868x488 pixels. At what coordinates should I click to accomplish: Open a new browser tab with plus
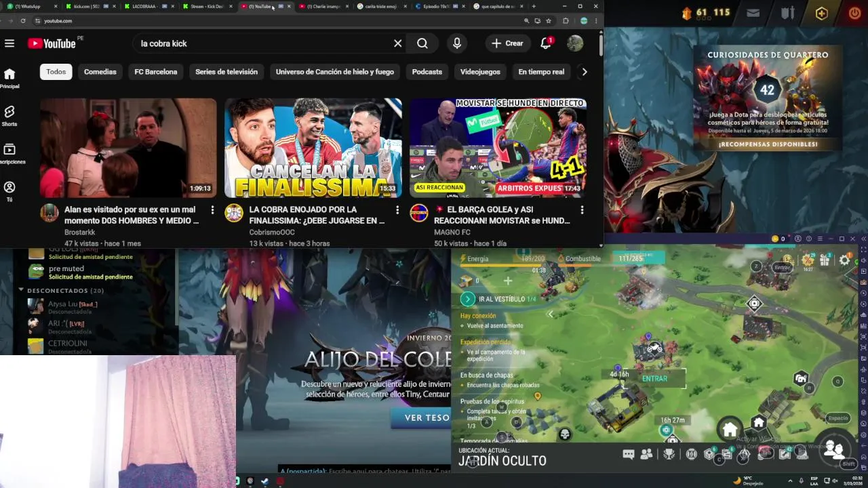pyautogui.click(x=534, y=6)
